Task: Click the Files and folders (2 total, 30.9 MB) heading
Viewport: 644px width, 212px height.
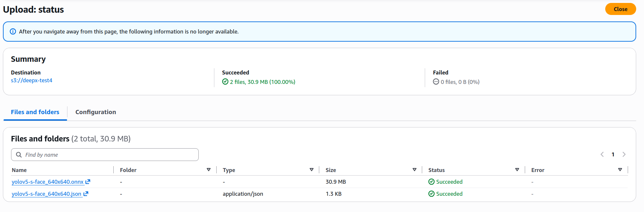Action: [x=71, y=139]
